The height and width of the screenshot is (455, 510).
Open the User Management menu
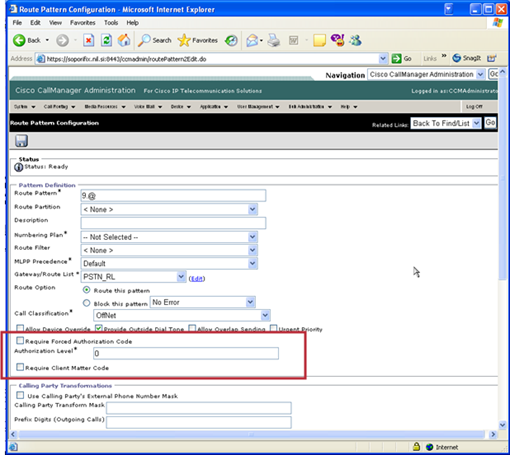pyautogui.click(x=258, y=107)
